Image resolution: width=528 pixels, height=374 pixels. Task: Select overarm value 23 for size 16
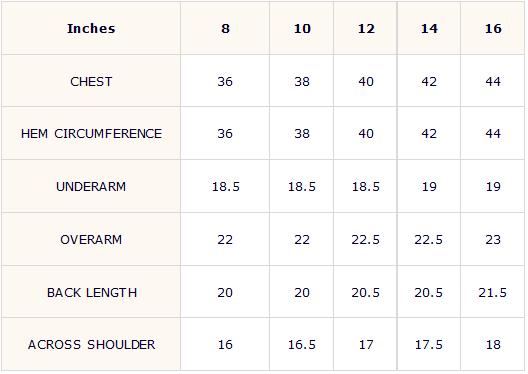pyautogui.click(x=493, y=239)
